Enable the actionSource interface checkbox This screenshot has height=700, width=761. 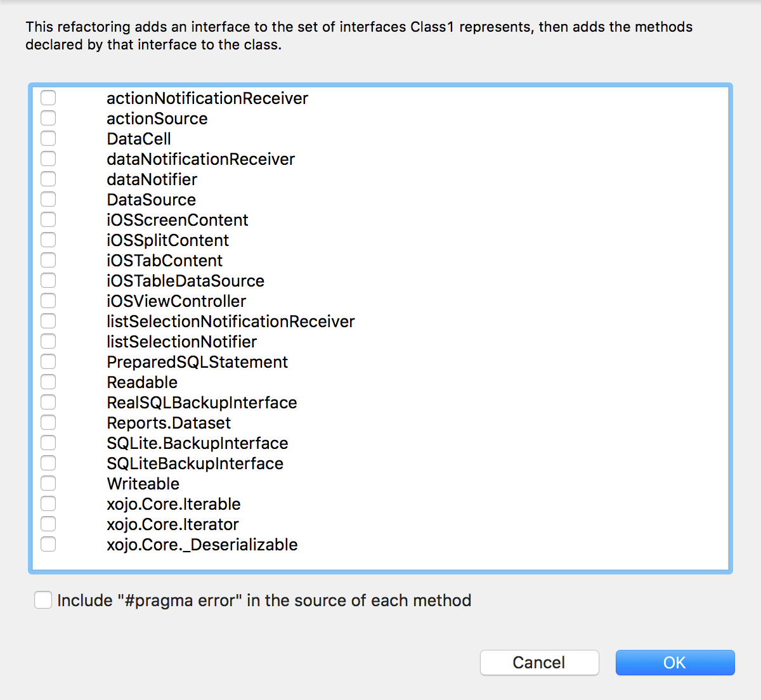tap(48, 118)
